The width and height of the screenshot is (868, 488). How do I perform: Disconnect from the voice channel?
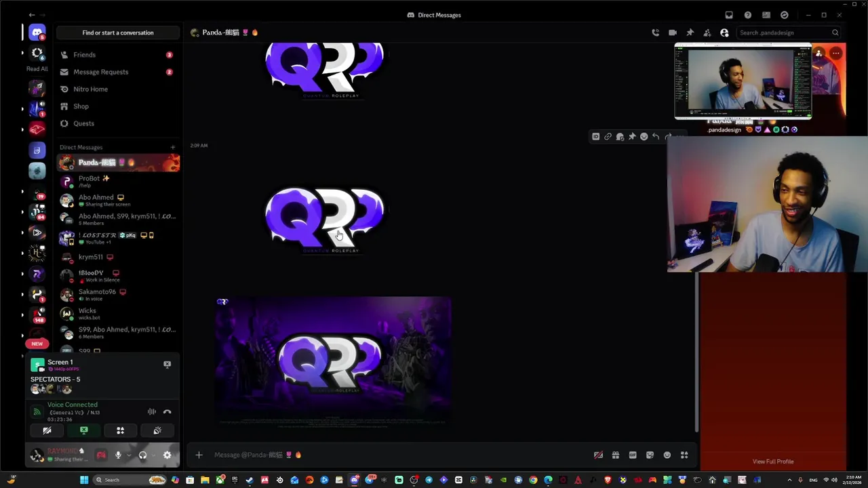167,411
